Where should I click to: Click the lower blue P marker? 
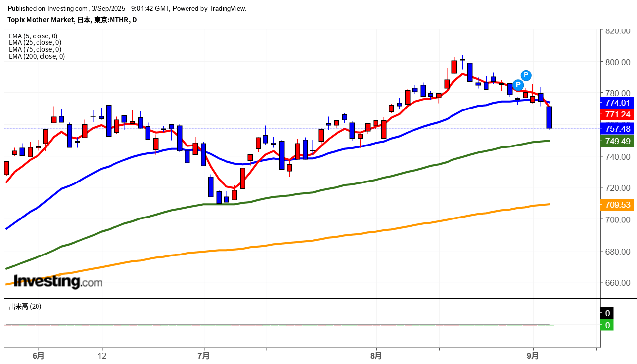(518, 85)
